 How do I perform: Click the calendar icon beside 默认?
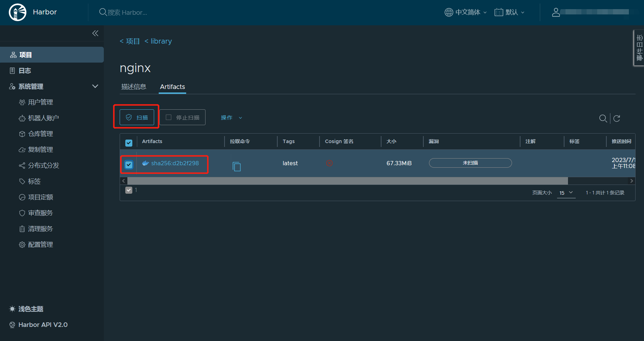point(499,12)
